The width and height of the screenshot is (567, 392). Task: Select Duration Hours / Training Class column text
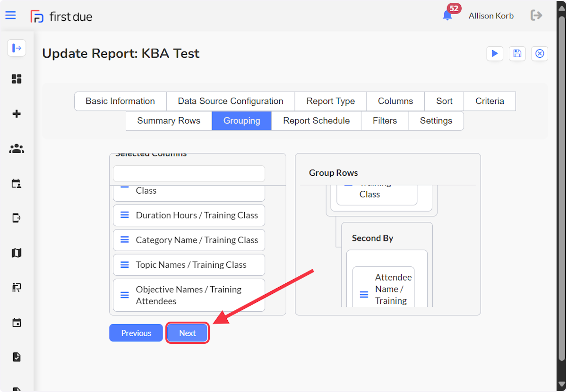click(197, 215)
